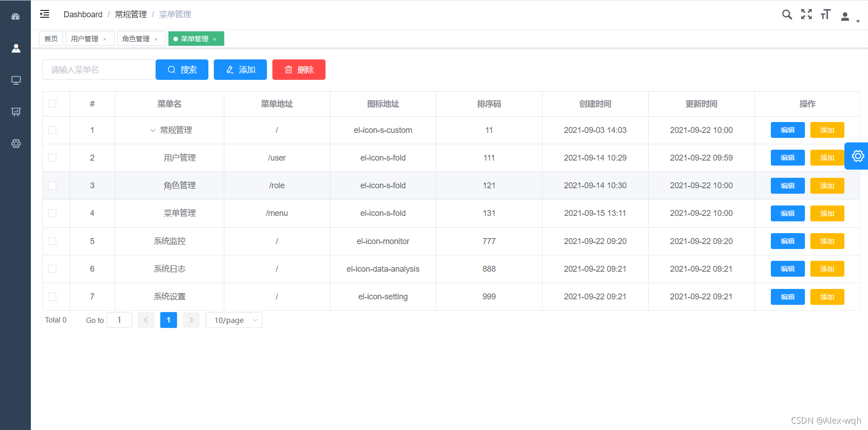Close the 菜单管理 tab
Screen dimensions: 868x430
tap(215, 39)
